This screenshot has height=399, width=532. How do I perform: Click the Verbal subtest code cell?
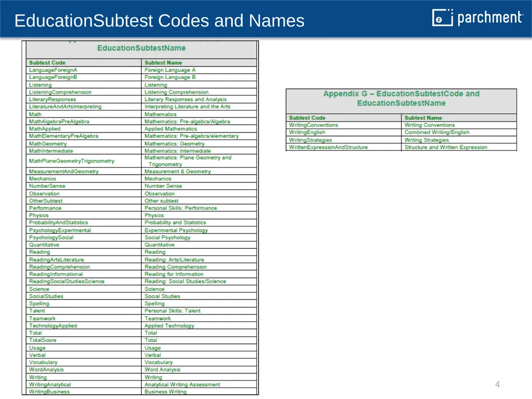(x=84, y=355)
